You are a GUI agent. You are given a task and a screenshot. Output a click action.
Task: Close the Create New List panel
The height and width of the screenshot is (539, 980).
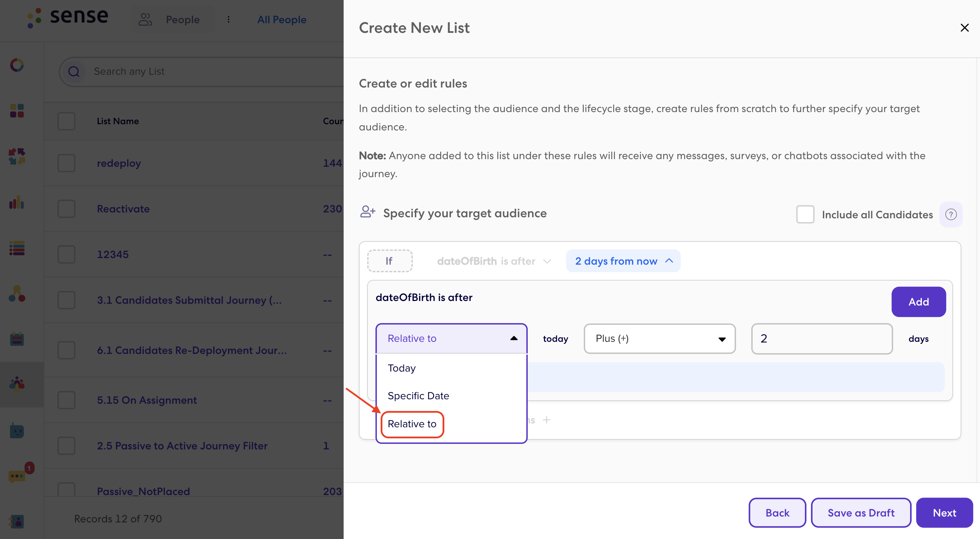point(964,27)
